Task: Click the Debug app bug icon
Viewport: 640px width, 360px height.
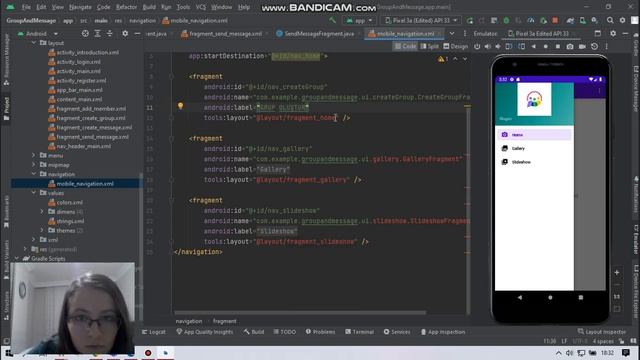Action: tap(506, 20)
